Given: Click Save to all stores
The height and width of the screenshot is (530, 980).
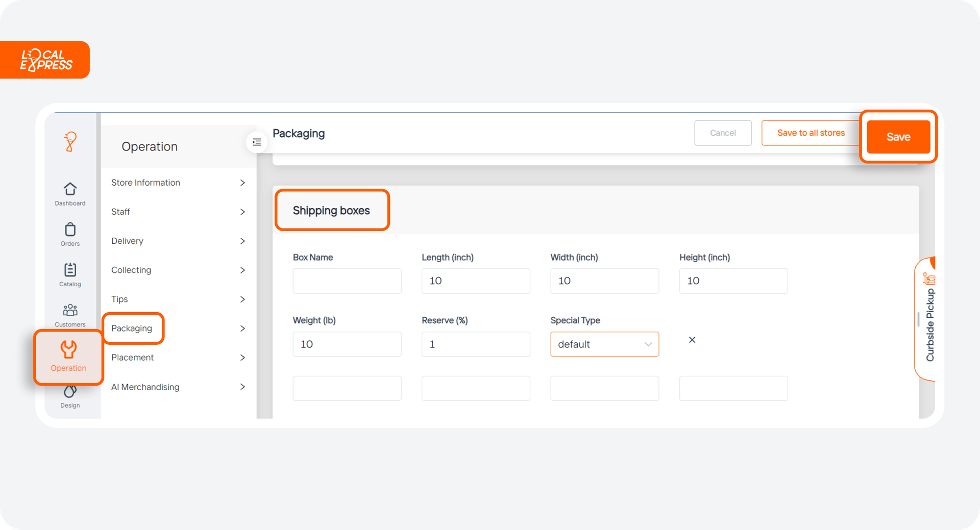Looking at the screenshot, I should (x=811, y=133).
